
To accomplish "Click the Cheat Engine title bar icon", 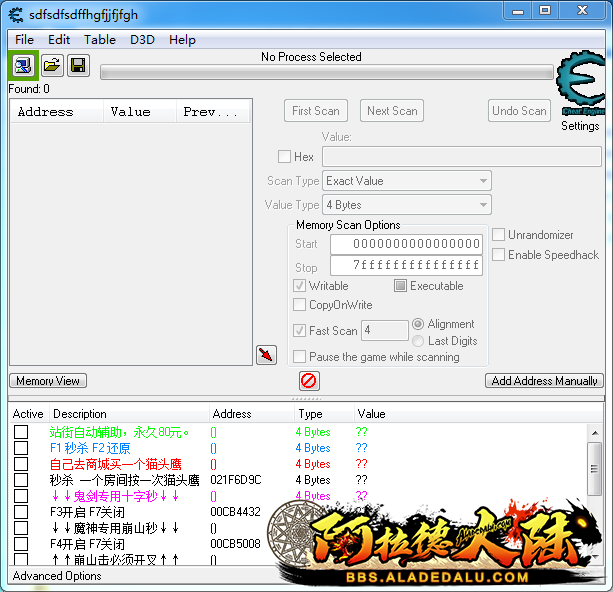I will [16, 14].
